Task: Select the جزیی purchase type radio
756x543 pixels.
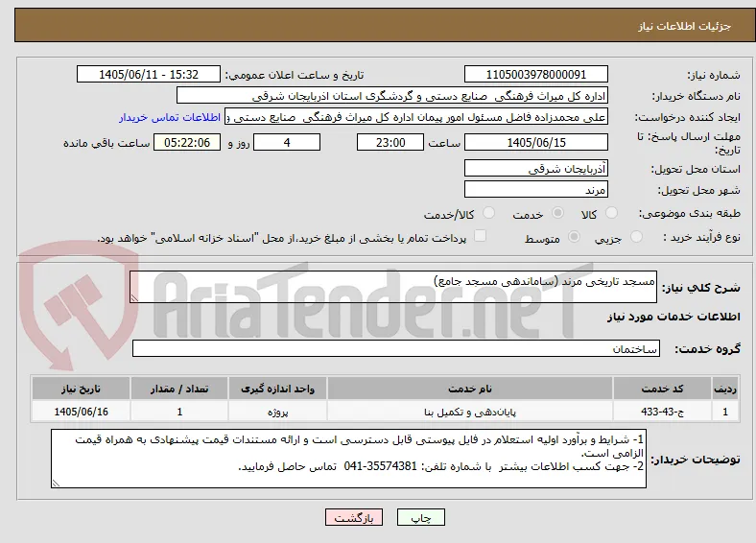Action: [x=636, y=236]
